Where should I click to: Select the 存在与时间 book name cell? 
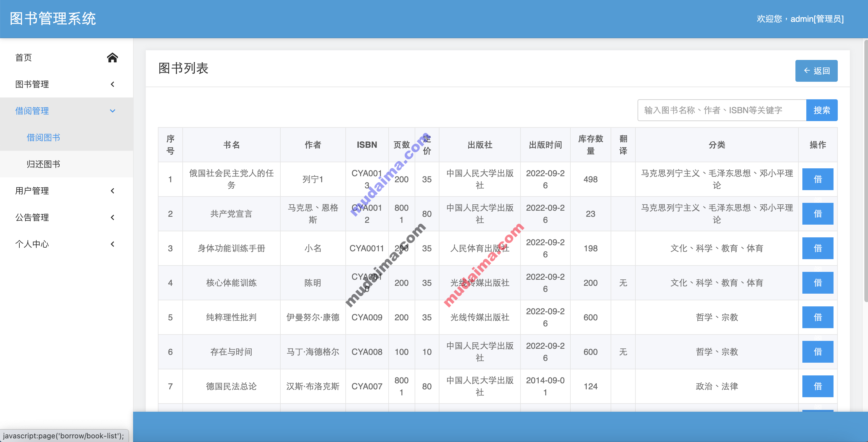(x=231, y=352)
